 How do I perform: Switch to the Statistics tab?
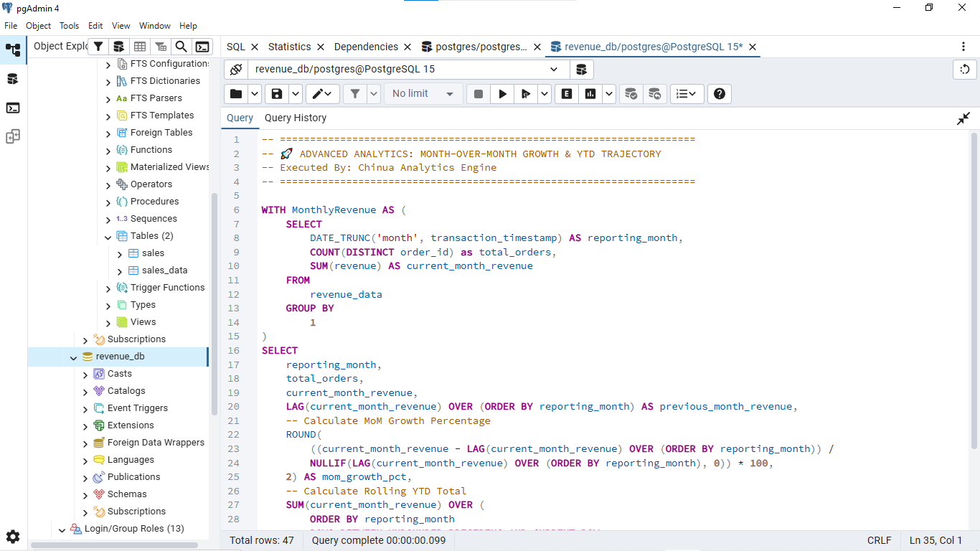pos(289,47)
